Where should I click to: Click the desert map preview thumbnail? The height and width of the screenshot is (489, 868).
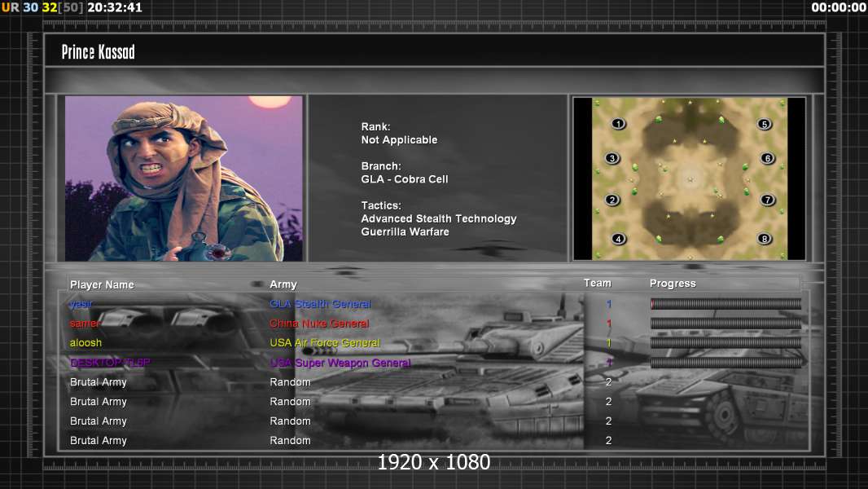[689, 178]
